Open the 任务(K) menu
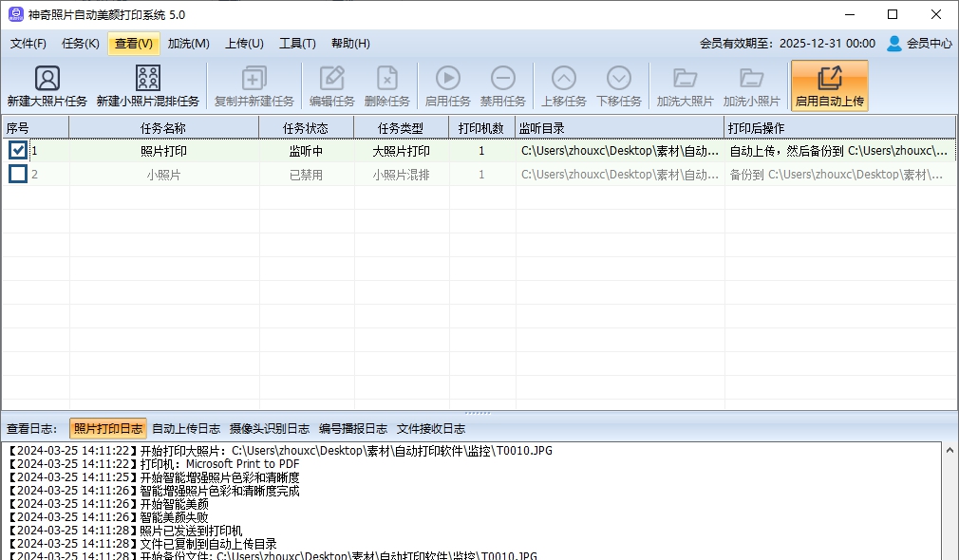This screenshot has height=560, width=959. click(80, 44)
